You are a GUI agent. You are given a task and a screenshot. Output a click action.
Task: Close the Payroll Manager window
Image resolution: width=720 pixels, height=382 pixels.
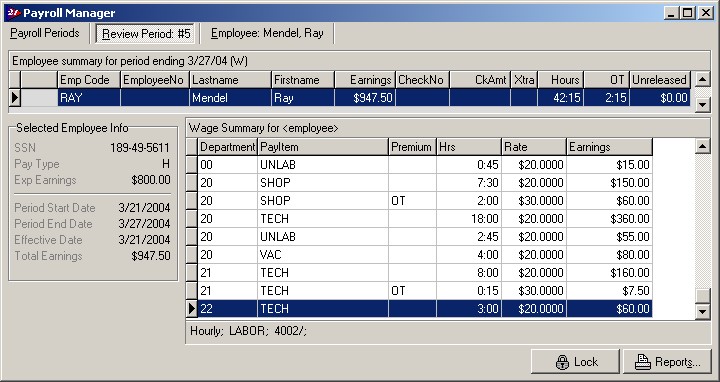(705, 13)
